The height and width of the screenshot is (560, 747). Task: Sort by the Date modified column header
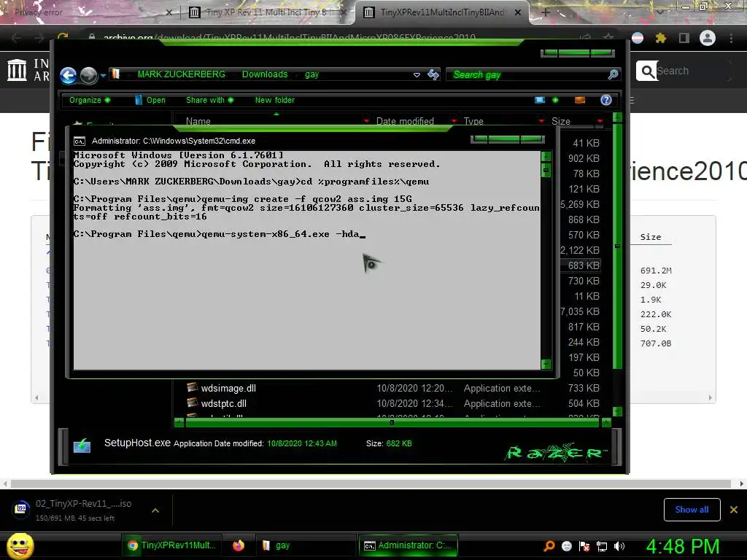[405, 122]
